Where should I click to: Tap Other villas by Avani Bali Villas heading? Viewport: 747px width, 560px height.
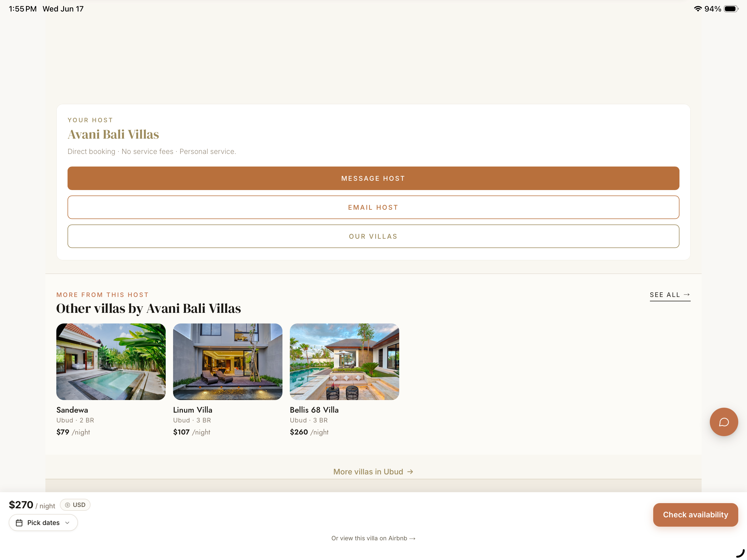pyautogui.click(x=148, y=308)
